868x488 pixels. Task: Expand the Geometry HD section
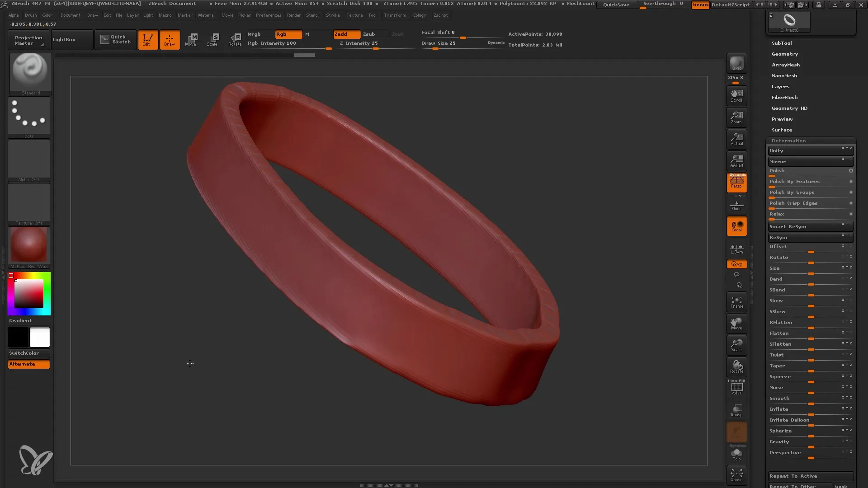pyautogui.click(x=789, y=108)
